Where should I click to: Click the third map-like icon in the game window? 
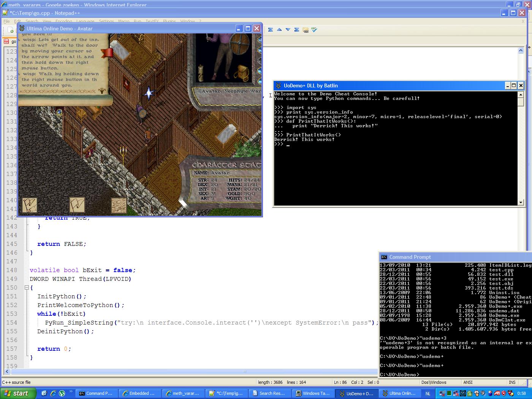pos(119,205)
